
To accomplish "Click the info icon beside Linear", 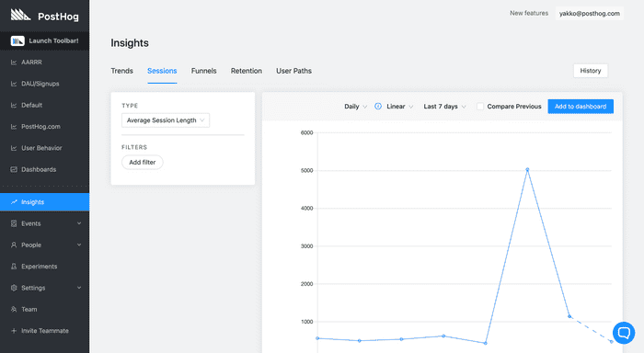I will pyautogui.click(x=378, y=107).
